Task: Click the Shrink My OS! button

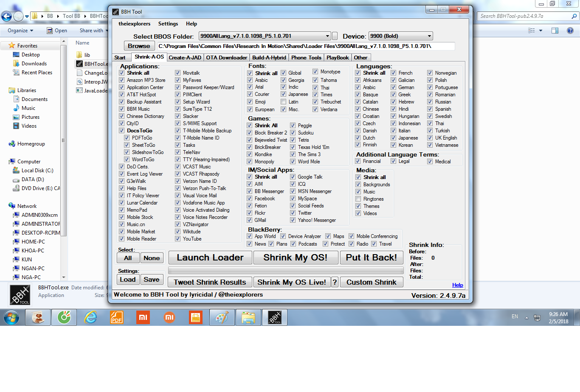Action: (296, 258)
